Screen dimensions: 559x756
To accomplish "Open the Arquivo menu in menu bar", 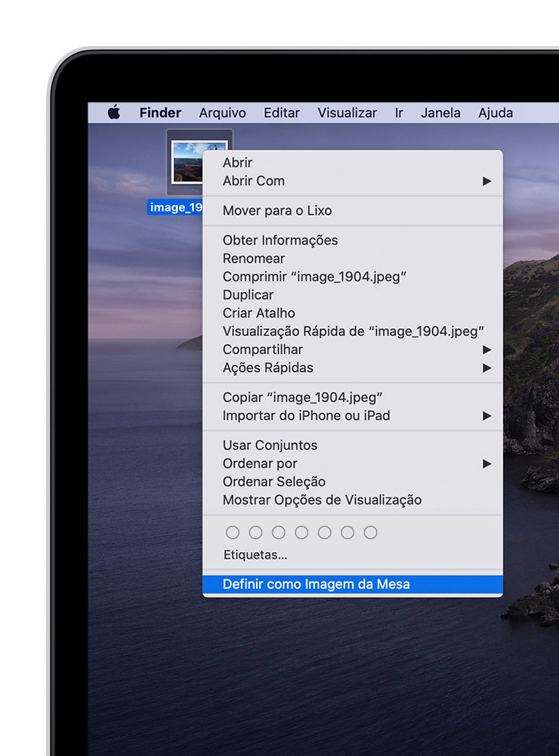I will (x=222, y=113).
